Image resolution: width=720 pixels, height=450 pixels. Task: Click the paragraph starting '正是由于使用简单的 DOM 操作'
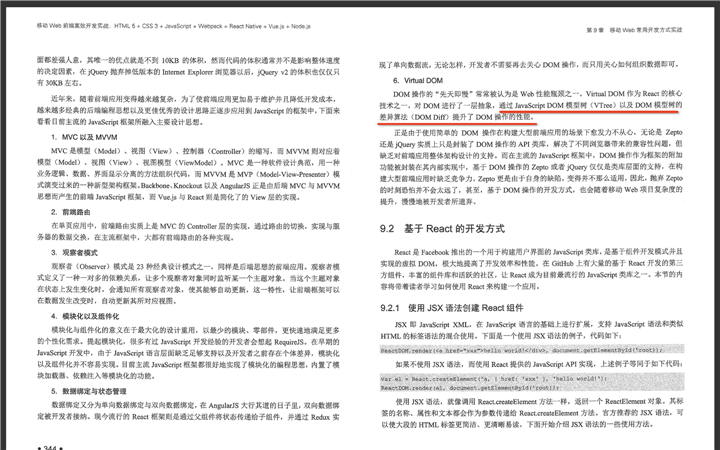pos(531,167)
